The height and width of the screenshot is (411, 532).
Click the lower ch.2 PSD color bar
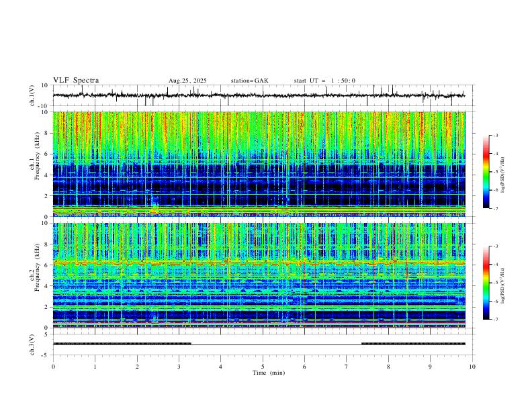(486, 283)
